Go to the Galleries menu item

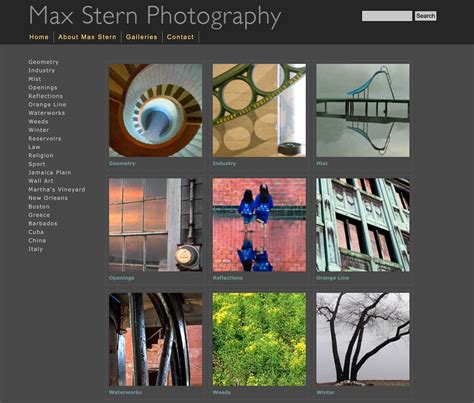[x=141, y=37]
